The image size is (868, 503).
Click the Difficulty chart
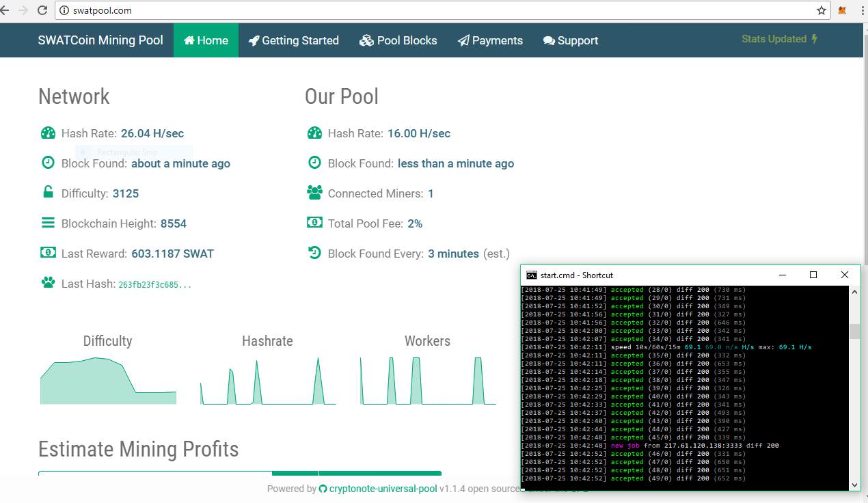click(x=108, y=380)
